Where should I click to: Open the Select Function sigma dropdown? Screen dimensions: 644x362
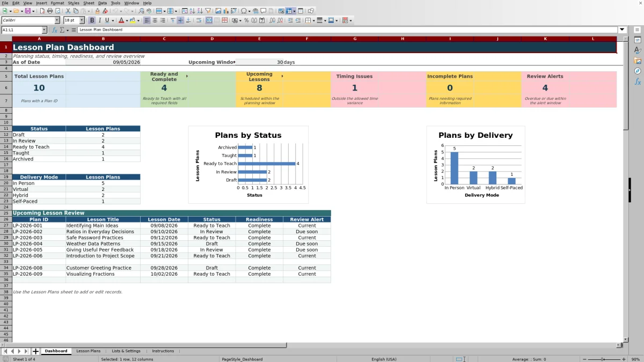coord(68,30)
